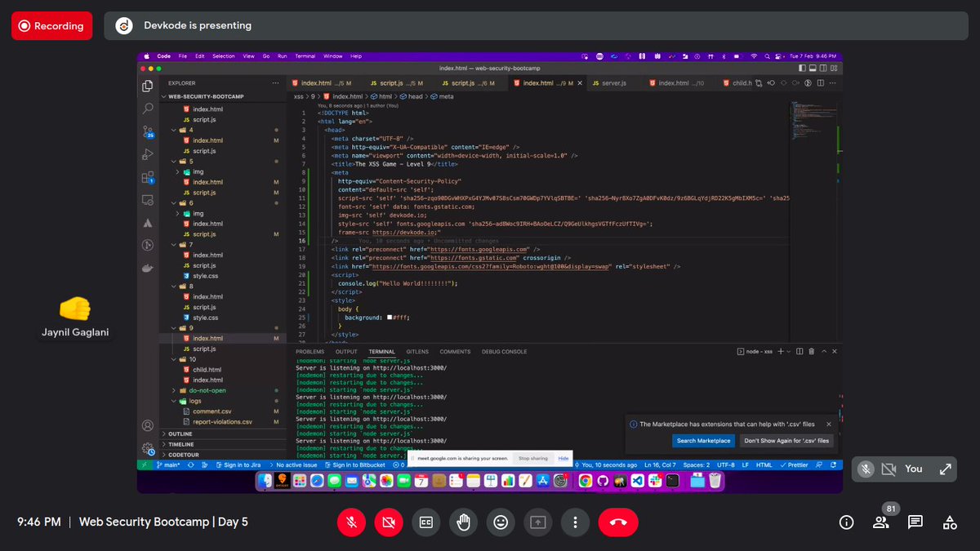Open Meet meeting details info icon
This screenshot has height=551, width=980.
coord(847,522)
